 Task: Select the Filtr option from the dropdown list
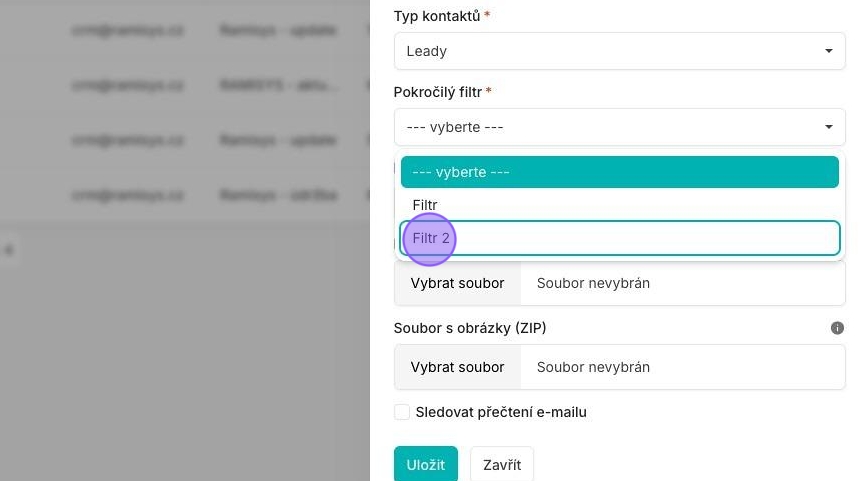point(619,205)
